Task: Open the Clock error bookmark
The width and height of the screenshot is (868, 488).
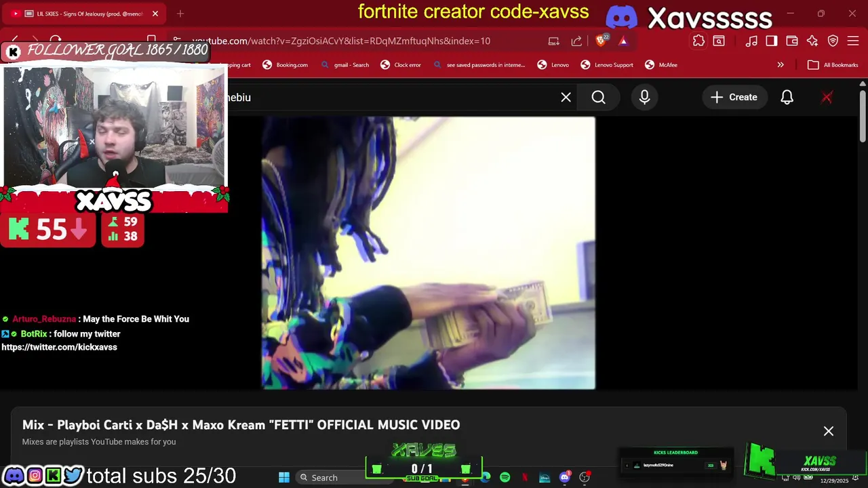Action: tap(401, 65)
